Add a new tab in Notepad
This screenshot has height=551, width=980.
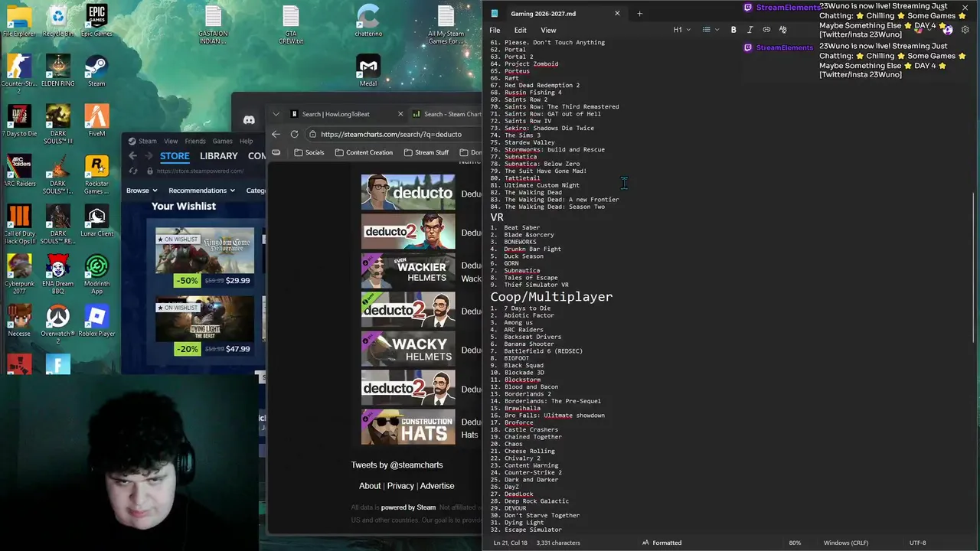(639, 13)
